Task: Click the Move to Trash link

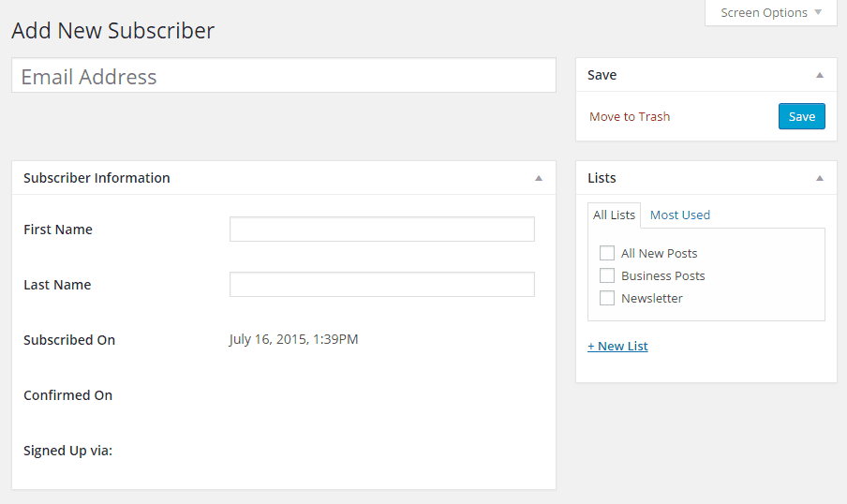Action: [x=630, y=117]
